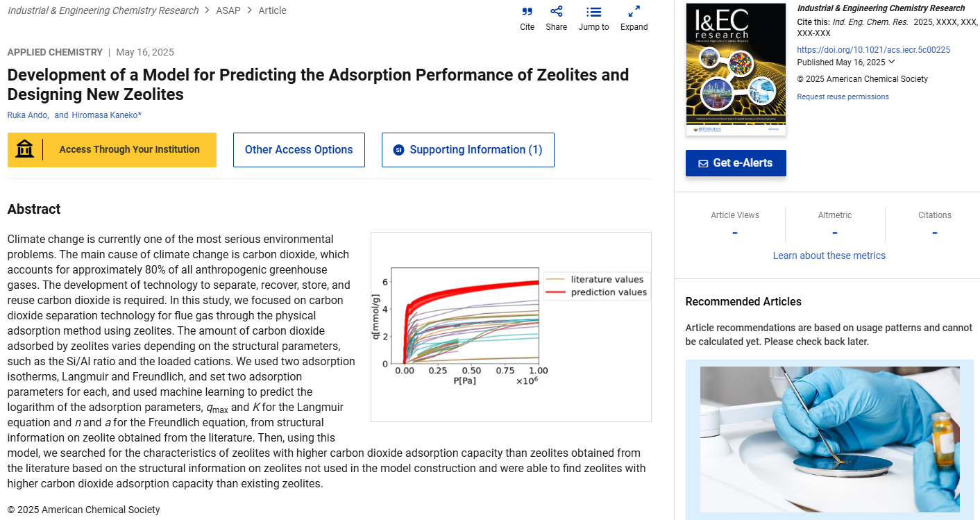Open author Hiromasa Kaneko link
Screen dimensions: 980x520
coord(106,115)
